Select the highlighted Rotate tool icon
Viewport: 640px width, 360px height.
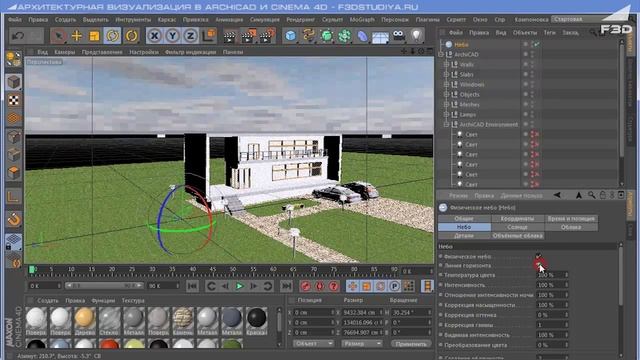point(112,36)
